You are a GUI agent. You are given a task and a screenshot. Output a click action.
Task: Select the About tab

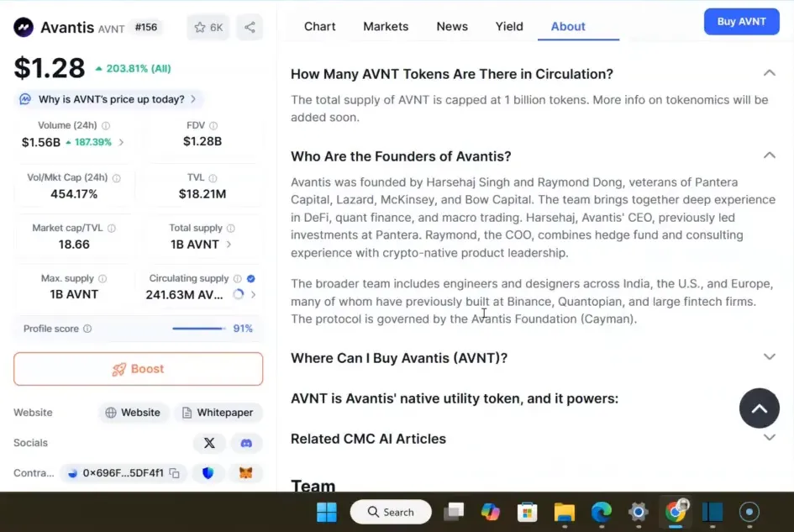pos(568,26)
